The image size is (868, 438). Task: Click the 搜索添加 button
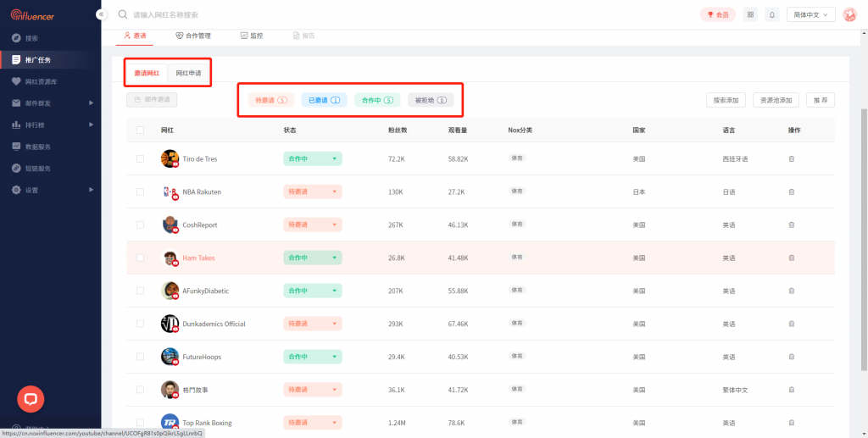[x=727, y=100]
